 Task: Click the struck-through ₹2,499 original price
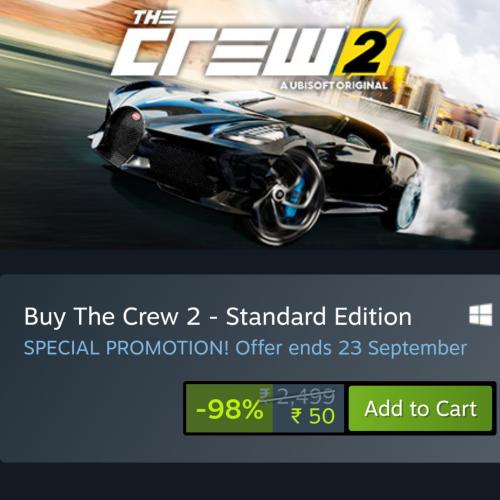297,396
